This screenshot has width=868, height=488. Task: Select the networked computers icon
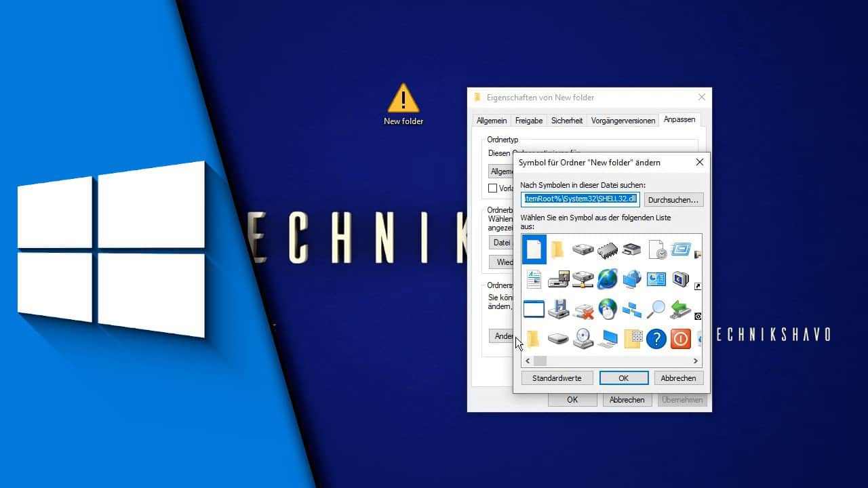632,310
